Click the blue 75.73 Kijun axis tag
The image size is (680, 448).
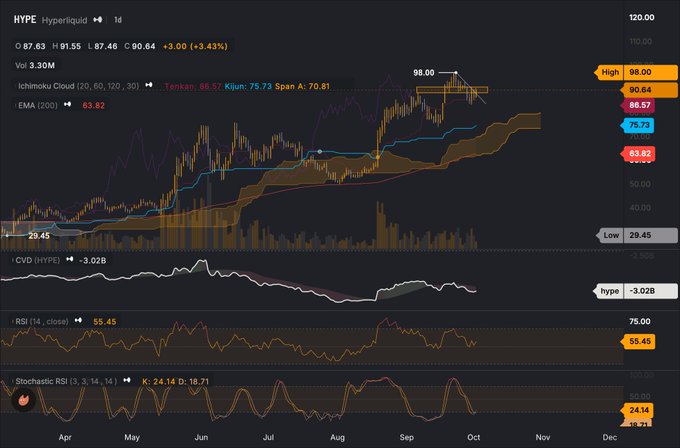pos(637,125)
